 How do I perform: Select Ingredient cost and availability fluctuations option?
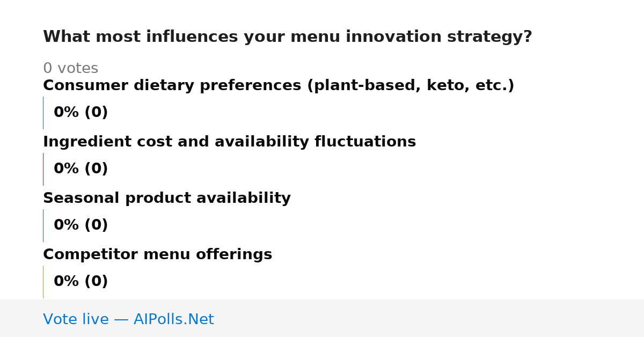[x=229, y=142]
